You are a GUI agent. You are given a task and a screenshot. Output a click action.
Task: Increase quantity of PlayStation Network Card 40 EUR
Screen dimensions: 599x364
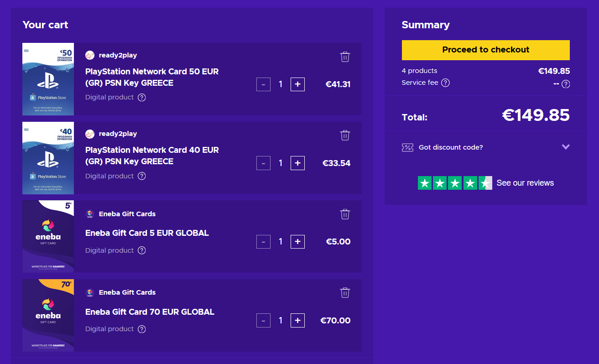pos(297,163)
